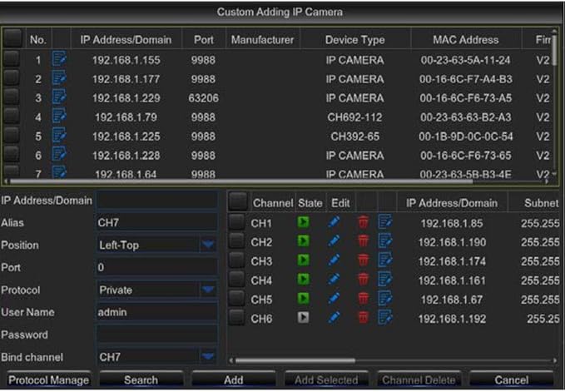Click the Search button
Viewport: 565px width, 392px height.
click(141, 380)
